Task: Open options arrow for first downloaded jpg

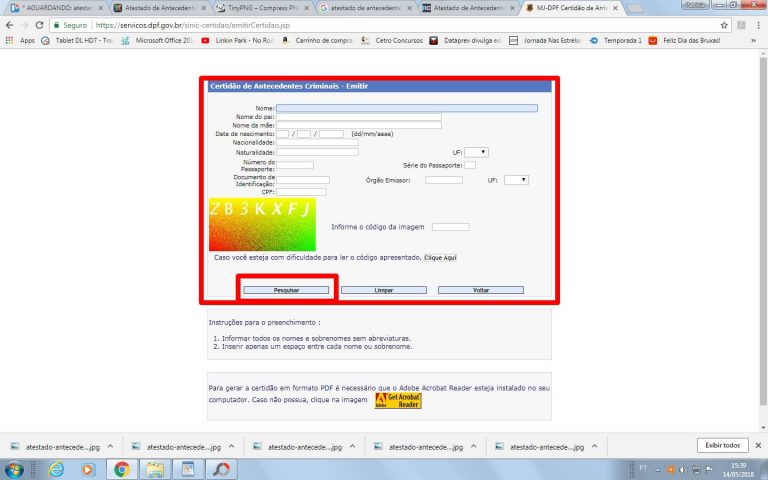Action: click(x=109, y=447)
